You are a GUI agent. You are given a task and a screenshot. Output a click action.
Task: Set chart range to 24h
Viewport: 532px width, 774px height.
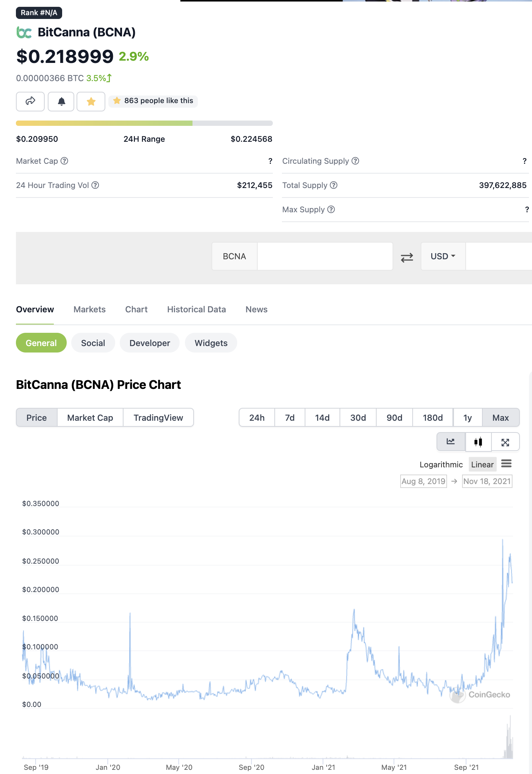[257, 418]
